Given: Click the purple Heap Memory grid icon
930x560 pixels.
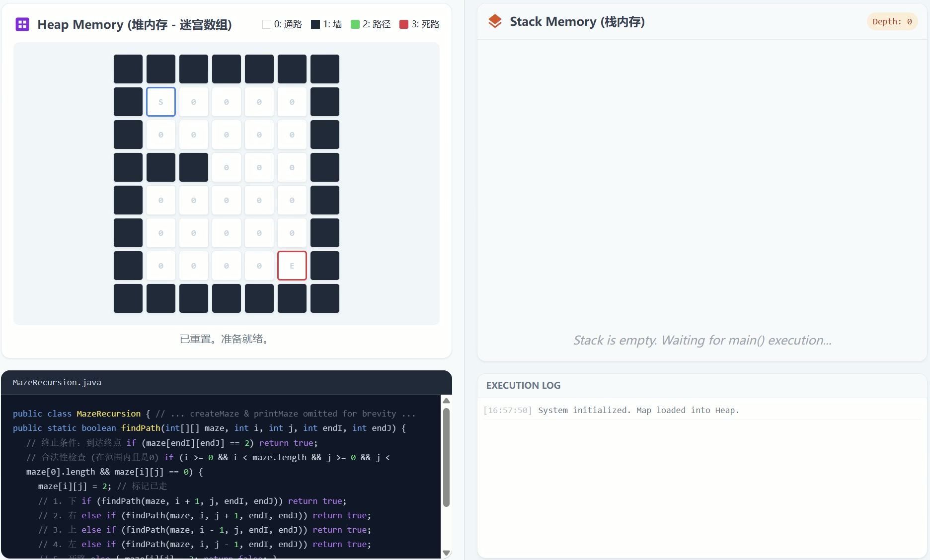Looking at the screenshot, I should 22,24.
